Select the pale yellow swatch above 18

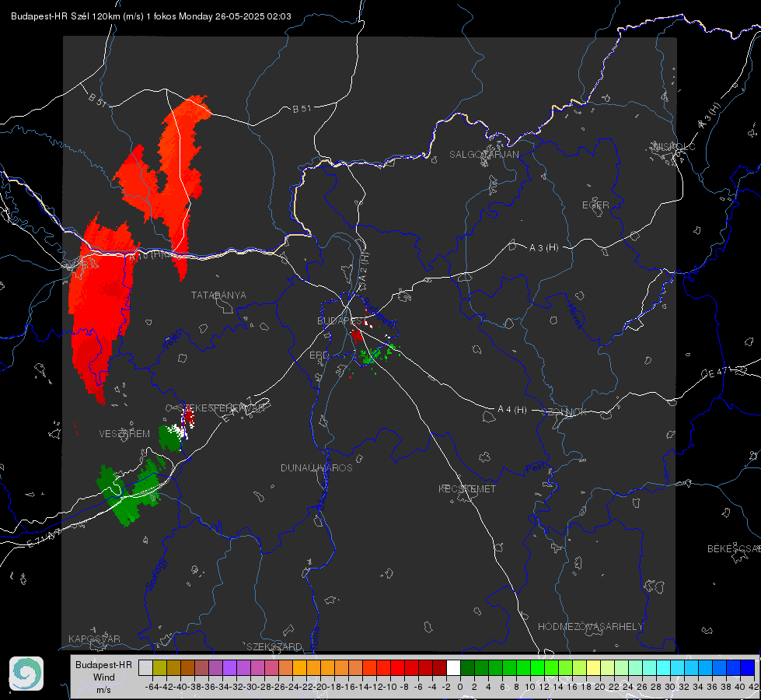594,668
